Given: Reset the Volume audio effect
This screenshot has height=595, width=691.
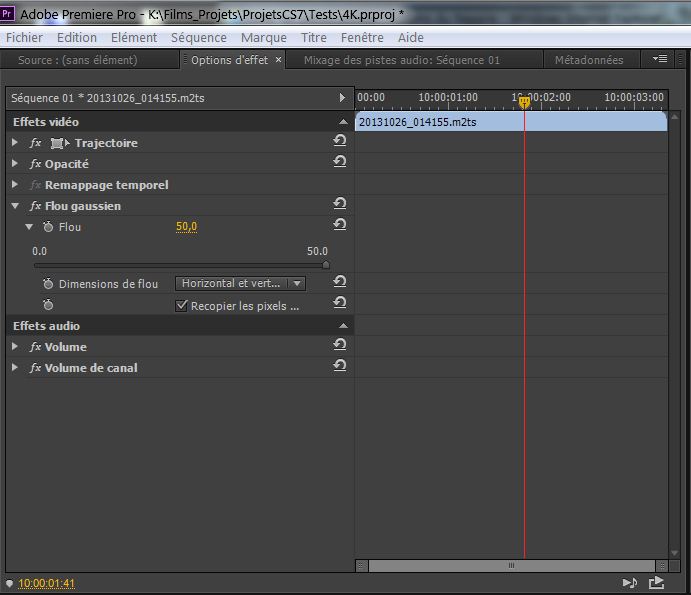Looking at the screenshot, I should click(x=339, y=345).
